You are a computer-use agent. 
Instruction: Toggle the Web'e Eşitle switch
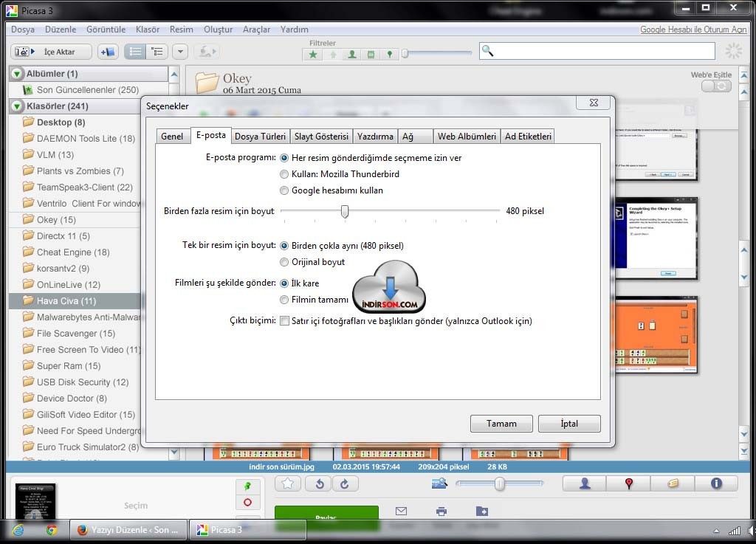tap(716, 86)
